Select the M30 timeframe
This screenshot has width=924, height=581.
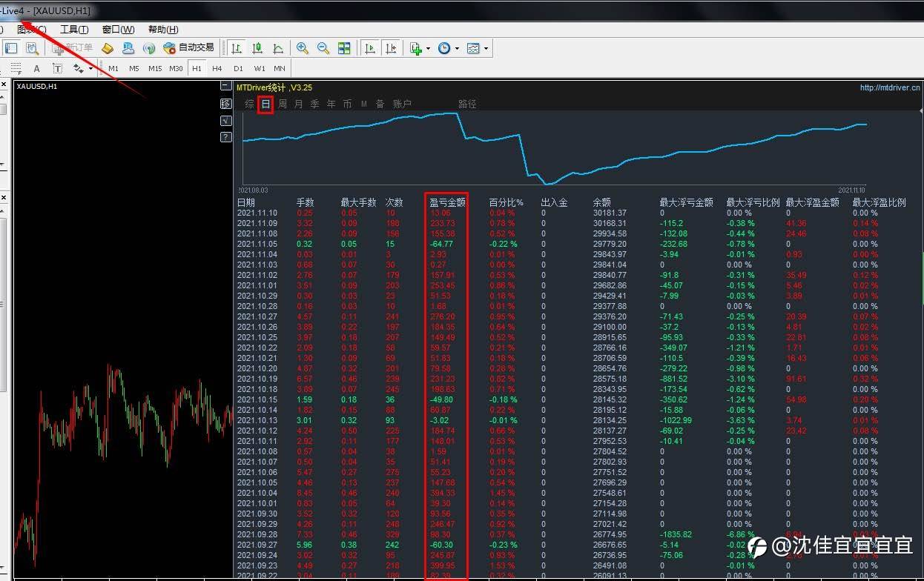point(176,68)
